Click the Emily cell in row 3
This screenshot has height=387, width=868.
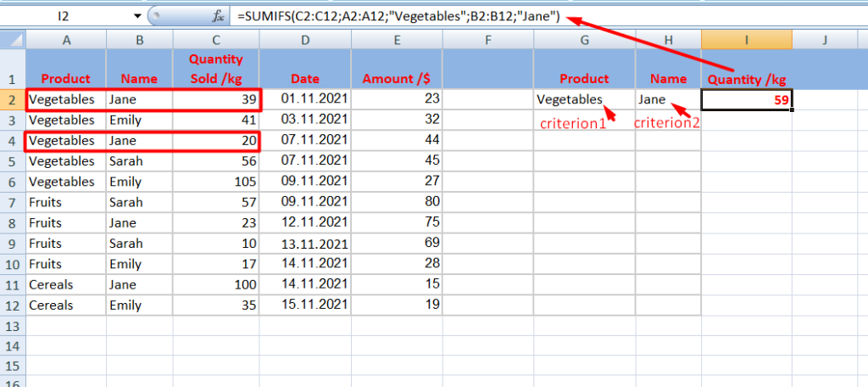click(x=140, y=121)
